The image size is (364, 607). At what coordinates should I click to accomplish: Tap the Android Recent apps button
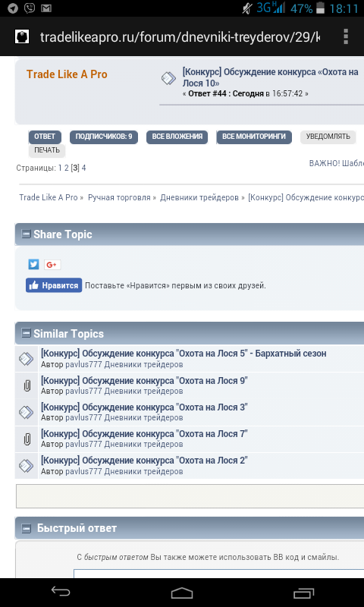click(304, 593)
